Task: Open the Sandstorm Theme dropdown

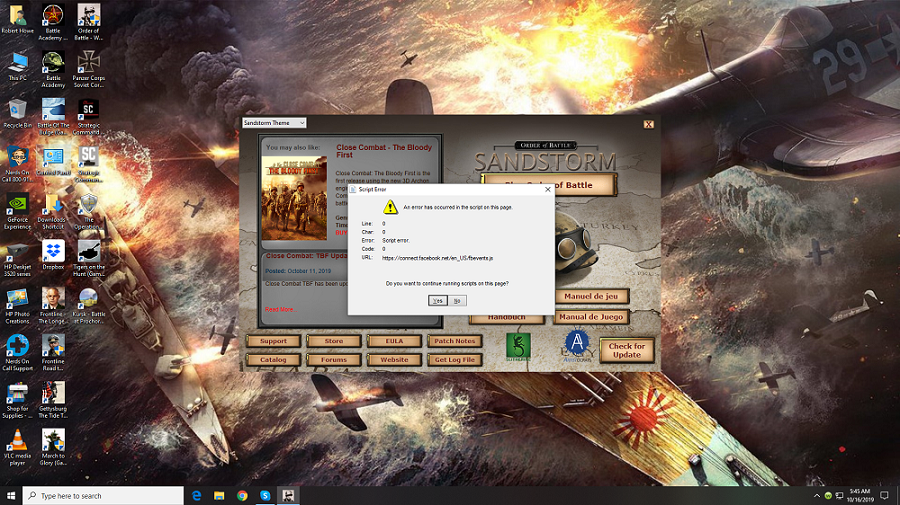Action: [x=274, y=123]
